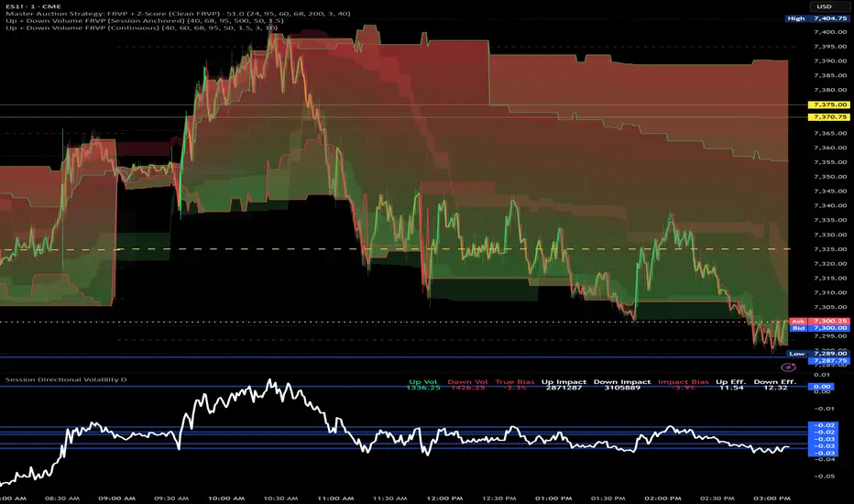The image size is (854, 504).
Task: Click the 7,330.00 price axis label
Action: point(830,235)
